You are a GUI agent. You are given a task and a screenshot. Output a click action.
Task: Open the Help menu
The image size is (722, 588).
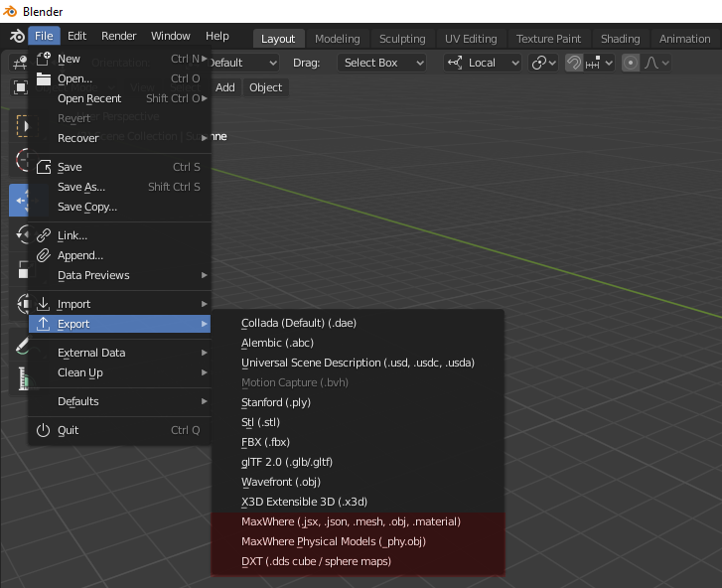point(217,36)
